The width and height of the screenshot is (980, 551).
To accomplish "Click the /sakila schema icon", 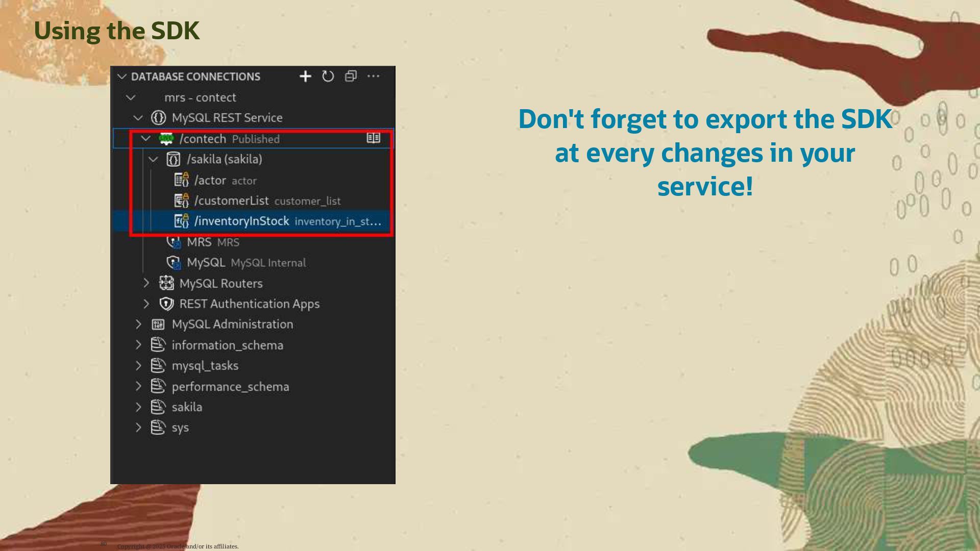I will [174, 159].
